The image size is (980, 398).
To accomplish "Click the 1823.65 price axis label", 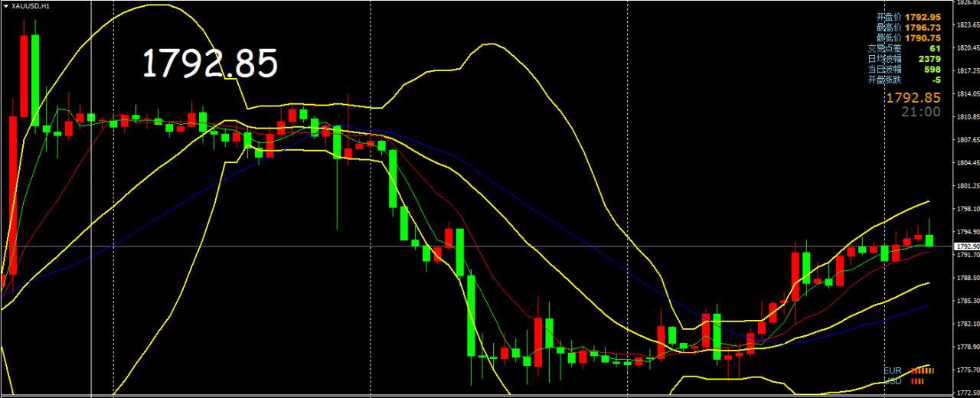I will pos(967,25).
